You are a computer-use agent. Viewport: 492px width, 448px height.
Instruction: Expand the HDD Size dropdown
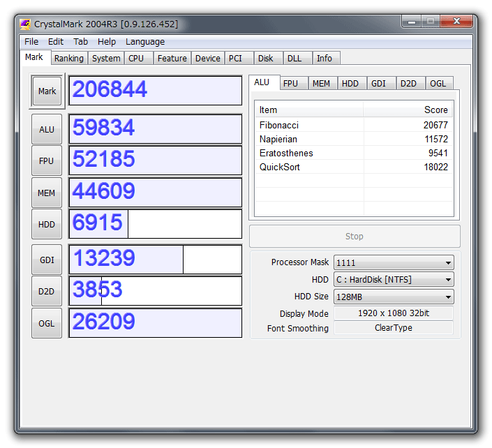click(x=394, y=297)
